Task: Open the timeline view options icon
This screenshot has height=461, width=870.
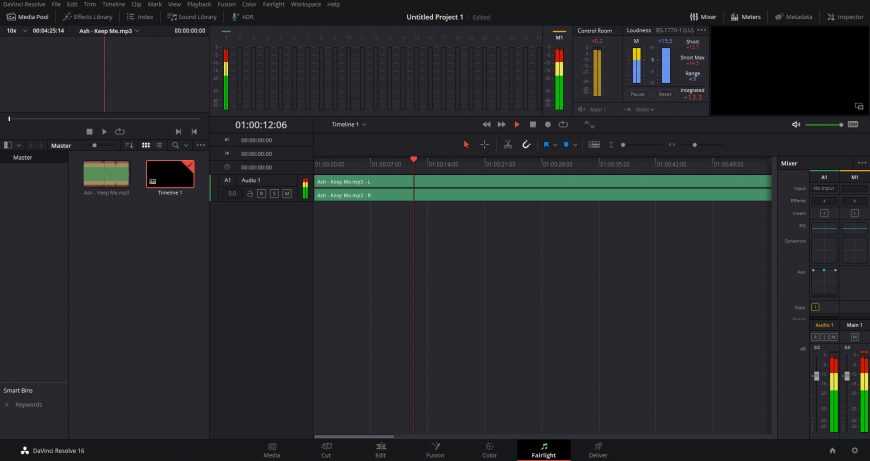Action: pos(594,145)
